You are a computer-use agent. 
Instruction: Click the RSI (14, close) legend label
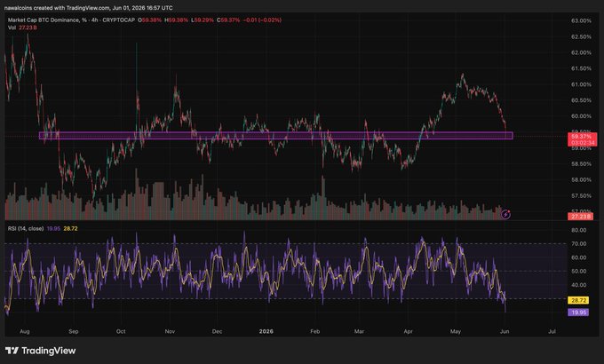tap(26, 228)
